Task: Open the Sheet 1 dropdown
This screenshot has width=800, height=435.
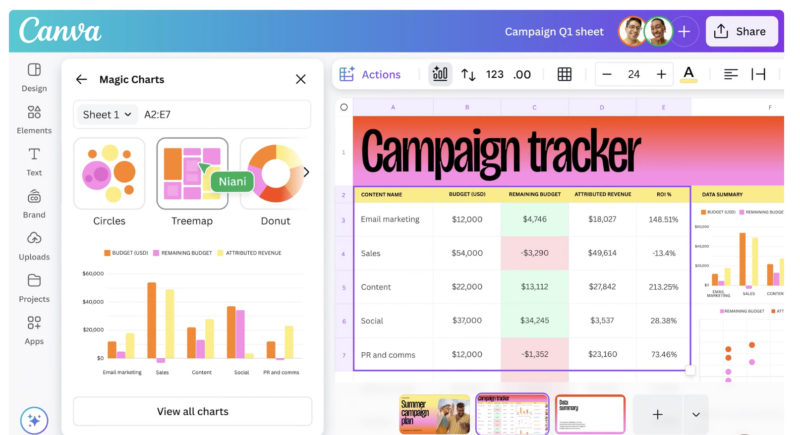Action: coord(107,115)
